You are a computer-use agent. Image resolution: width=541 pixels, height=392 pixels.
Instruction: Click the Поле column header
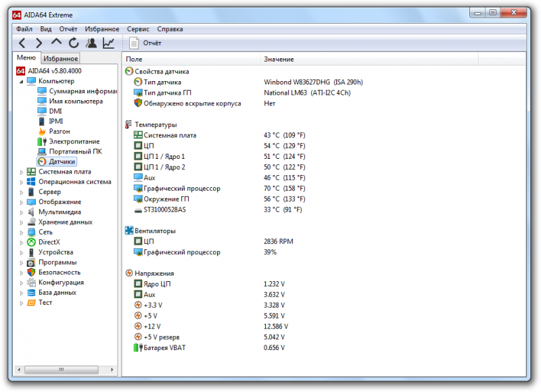[x=134, y=59]
